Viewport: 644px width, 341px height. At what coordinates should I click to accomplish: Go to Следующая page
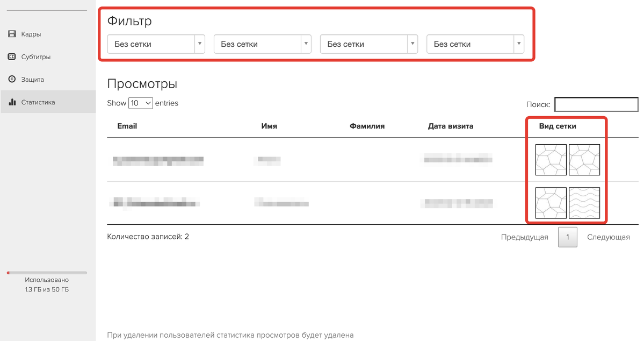[608, 237]
